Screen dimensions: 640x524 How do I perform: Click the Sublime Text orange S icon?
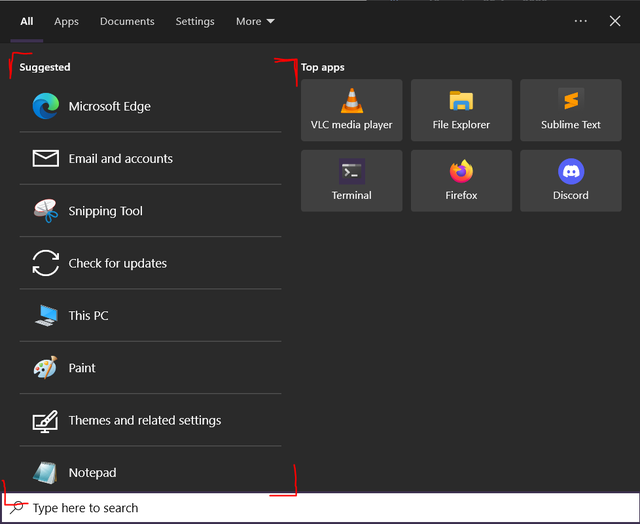pyautogui.click(x=571, y=100)
